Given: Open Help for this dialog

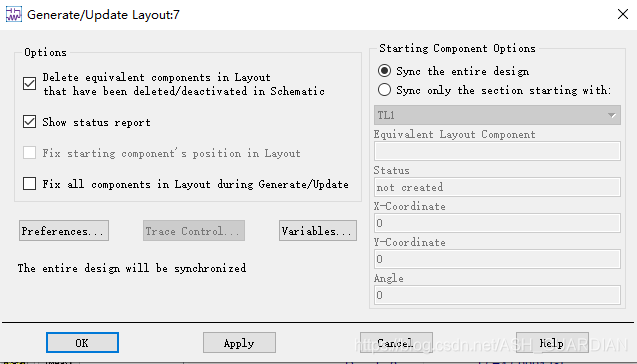Looking at the screenshot, I should click(x=552, y=342).
